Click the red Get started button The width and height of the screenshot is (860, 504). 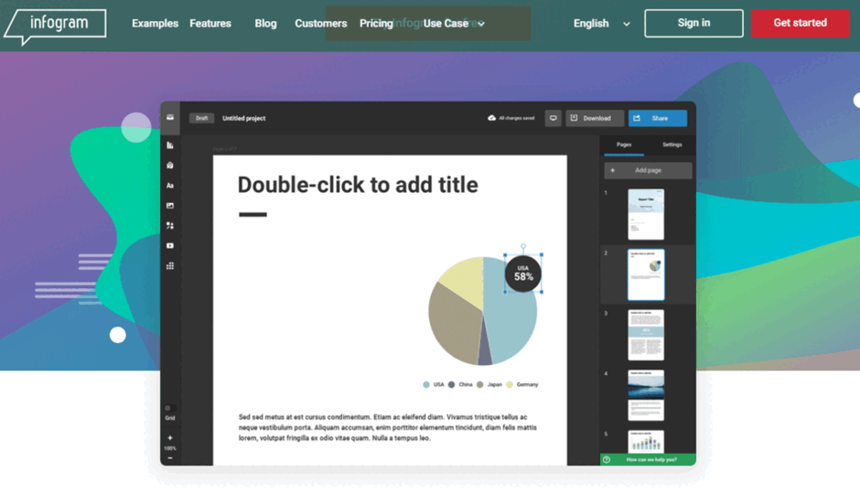tap(800, 23)
